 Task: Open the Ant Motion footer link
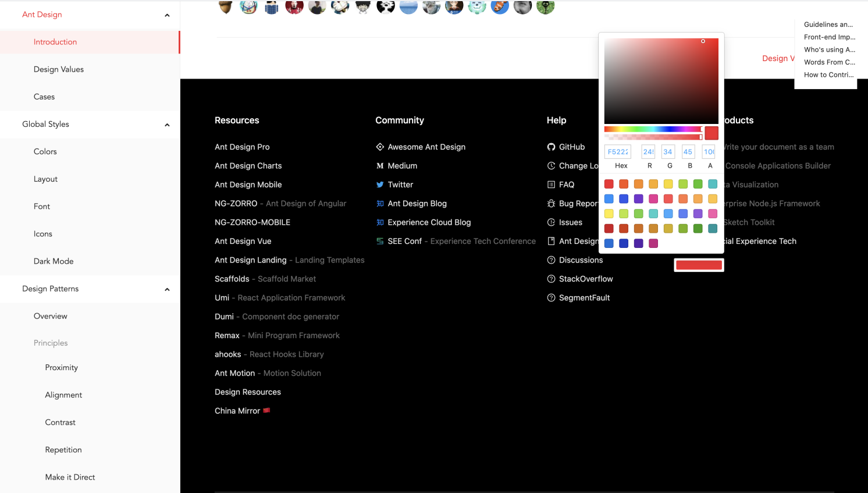234,373
